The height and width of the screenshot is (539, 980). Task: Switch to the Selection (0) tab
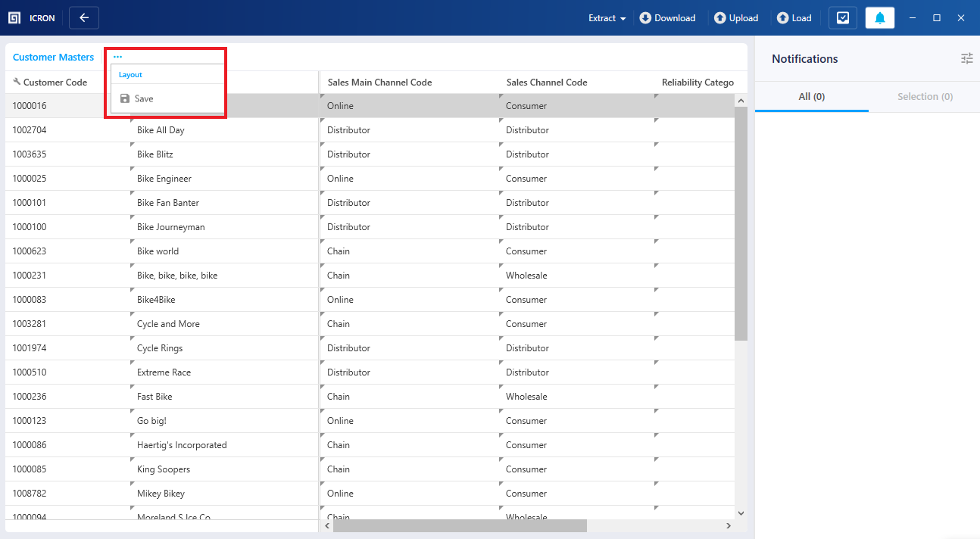click(925, 96)
